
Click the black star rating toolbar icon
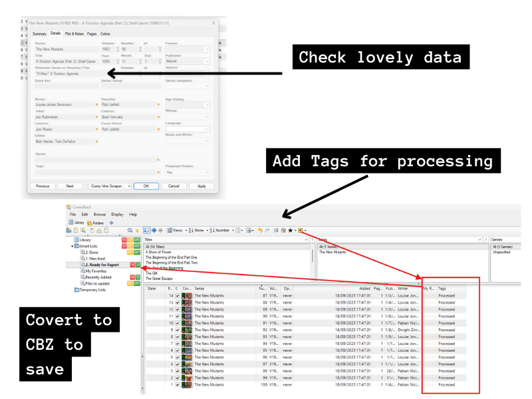[x=290, y=230]
